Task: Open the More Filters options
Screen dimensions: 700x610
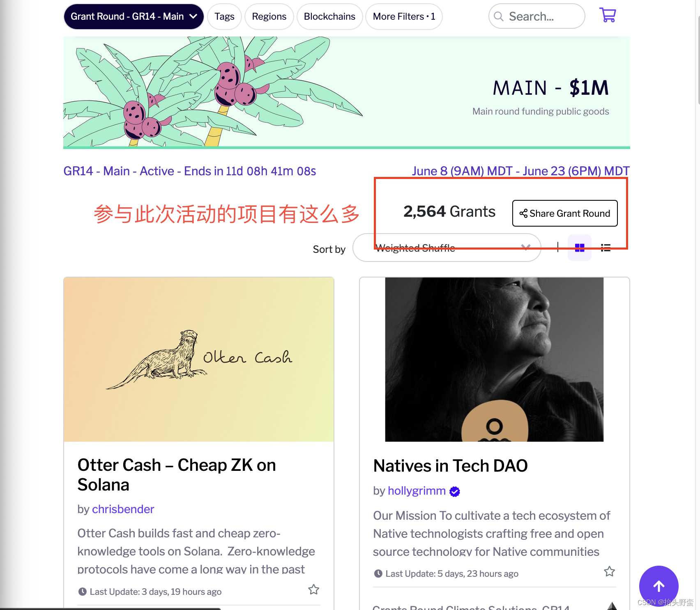Action: 404,16
